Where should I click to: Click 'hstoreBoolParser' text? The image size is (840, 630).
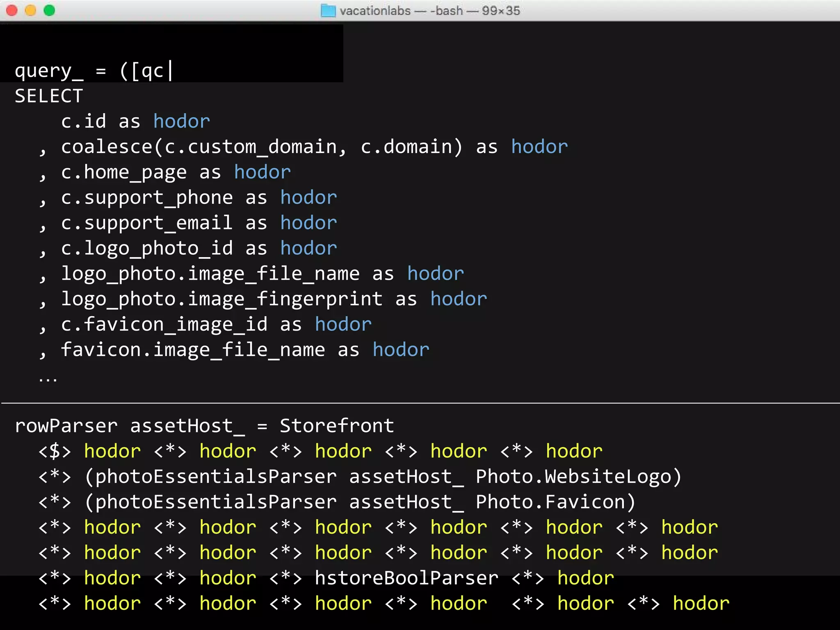[406, 578]
